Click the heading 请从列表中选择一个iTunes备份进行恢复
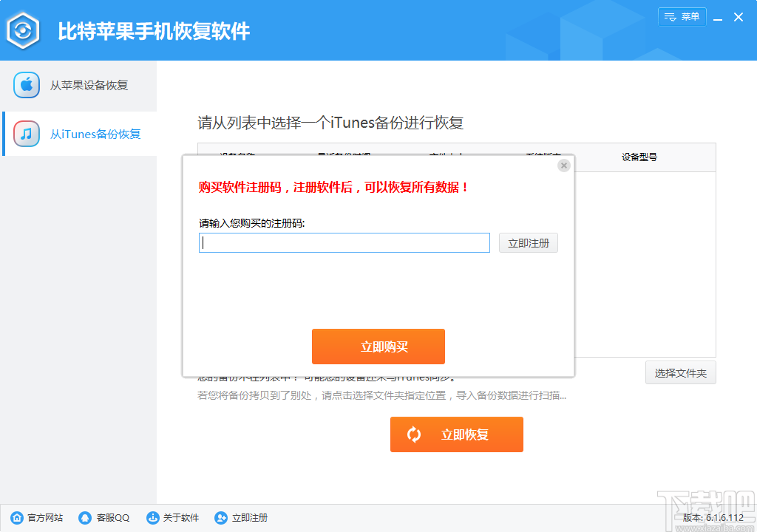Image resolution: width=757 pixels, height=532 pixels. pyautogui.click(x=330, y=123)
